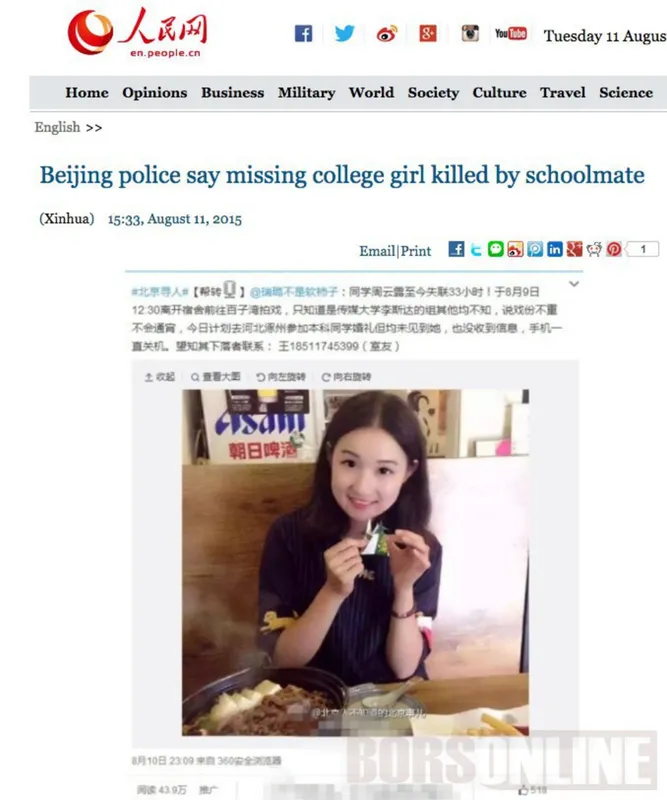Click the People's Daily logo
This screenshot has width=667, height=800.
pyautogui.click(x=138, y=33)
